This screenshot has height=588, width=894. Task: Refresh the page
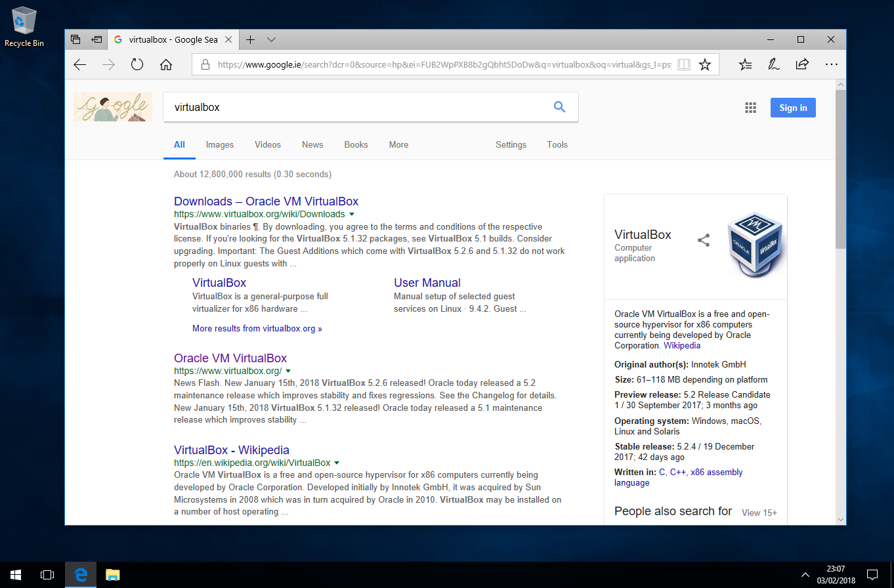pyautogui.click(x=137, y=64)
